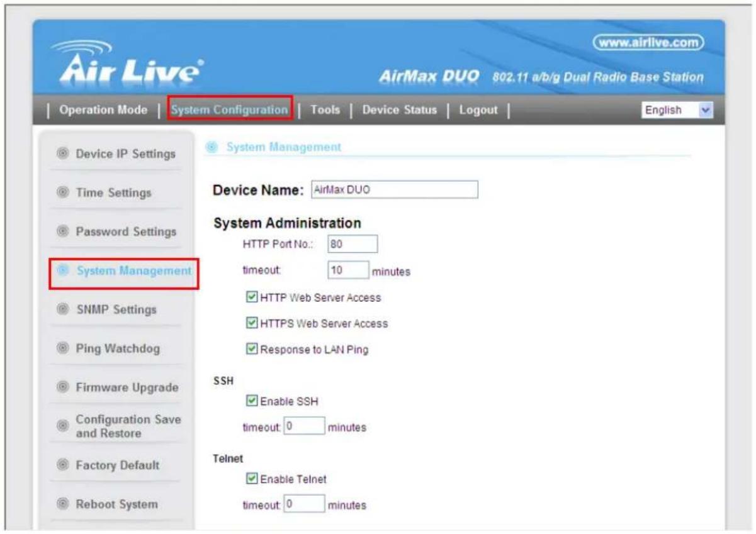Click the SSH timeout minutes field

click(x=305, y=426)
